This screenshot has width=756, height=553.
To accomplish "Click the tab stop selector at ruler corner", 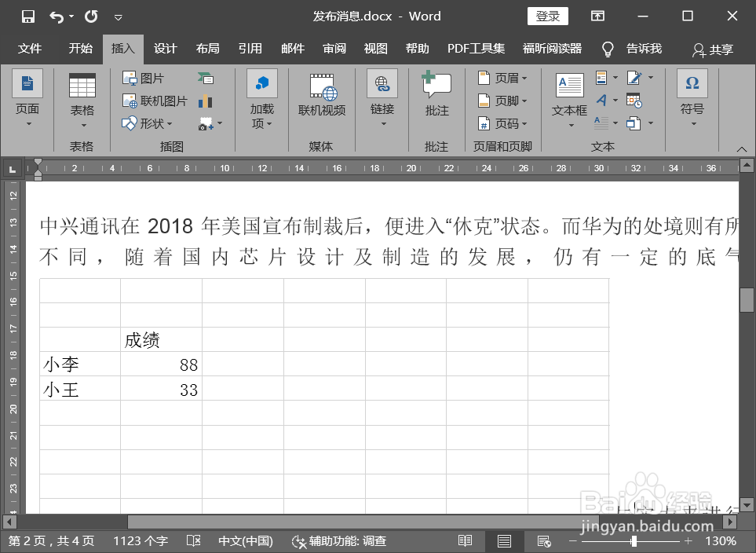I will 12,169.
